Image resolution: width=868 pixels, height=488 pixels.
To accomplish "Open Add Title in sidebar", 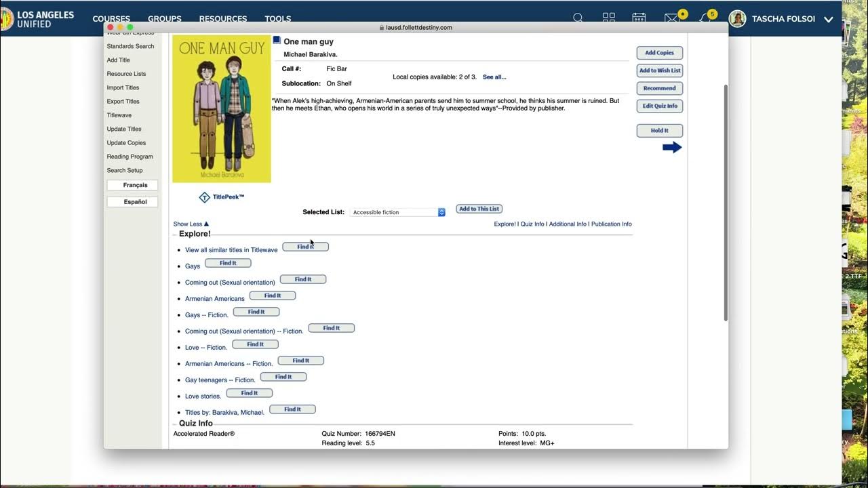I will pyautogui.click(x=118, y=60).
